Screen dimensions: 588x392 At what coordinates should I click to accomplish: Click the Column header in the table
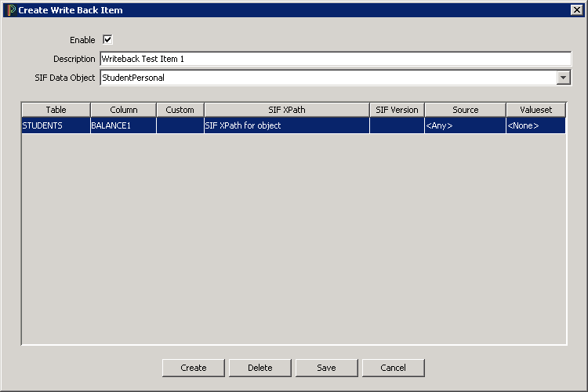pyautogui.click(x=123, y=110)
